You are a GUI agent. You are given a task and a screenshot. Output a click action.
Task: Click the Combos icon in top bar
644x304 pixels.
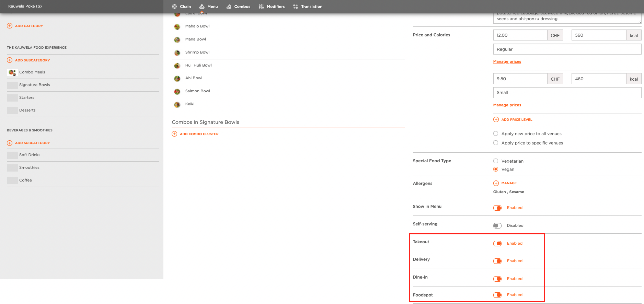229,7
